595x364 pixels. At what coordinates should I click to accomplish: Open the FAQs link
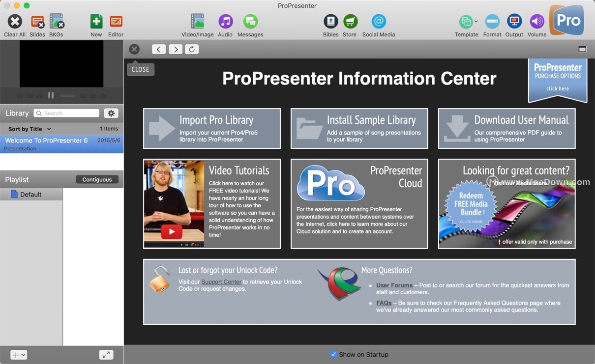tap(384, 303)
